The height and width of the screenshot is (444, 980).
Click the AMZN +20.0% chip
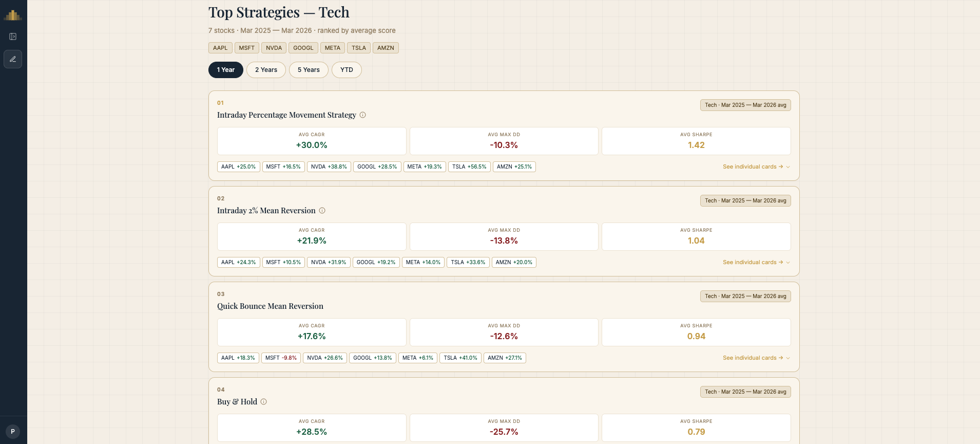tap(514, 262)
